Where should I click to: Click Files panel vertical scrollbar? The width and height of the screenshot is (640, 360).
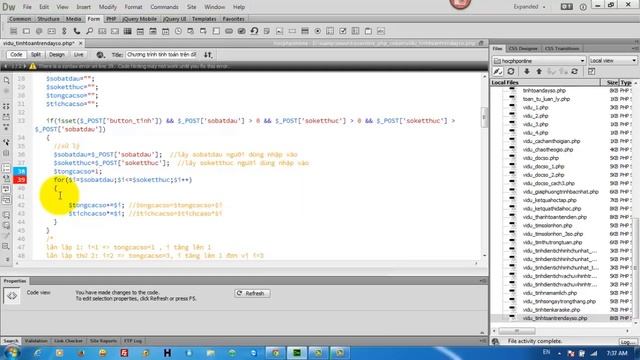[636, 267]
